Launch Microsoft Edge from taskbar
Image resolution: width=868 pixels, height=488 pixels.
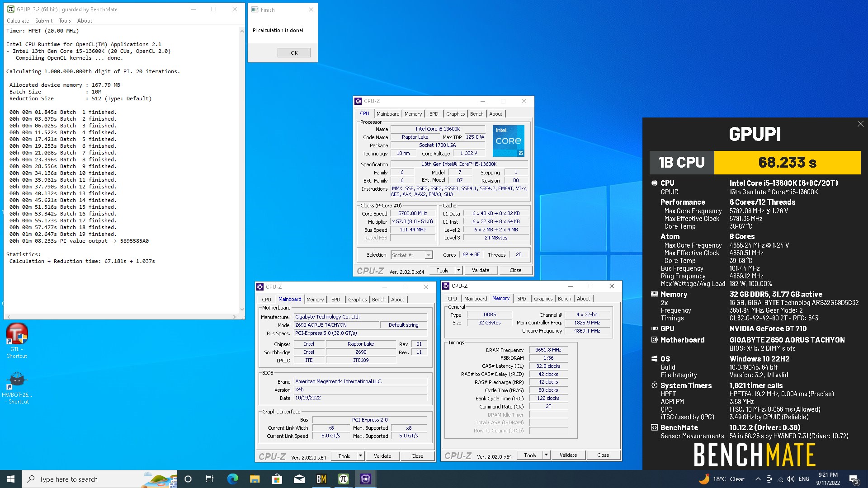(x=232, y=479)
